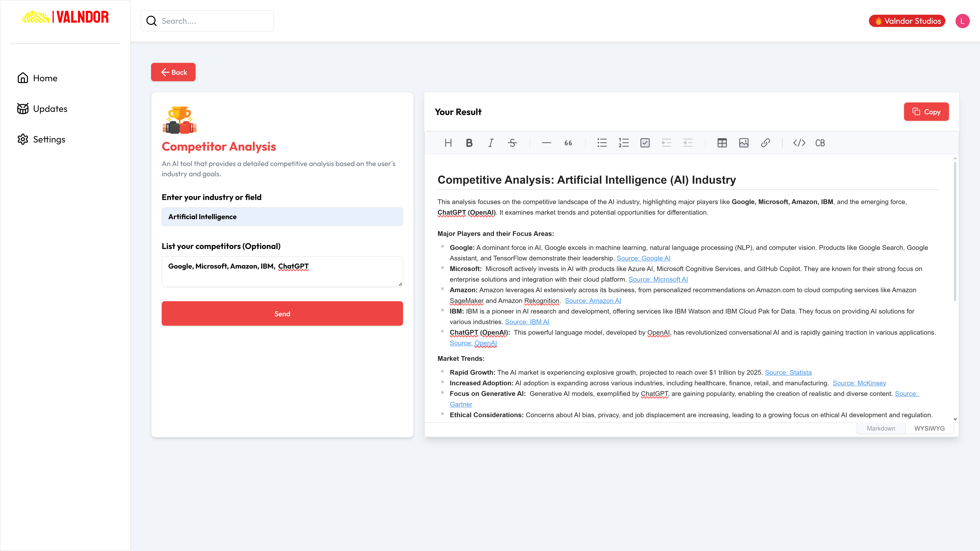The width and height of the screenshot is (980, 551).
Task: Click the indent icon
Action: 666,143
